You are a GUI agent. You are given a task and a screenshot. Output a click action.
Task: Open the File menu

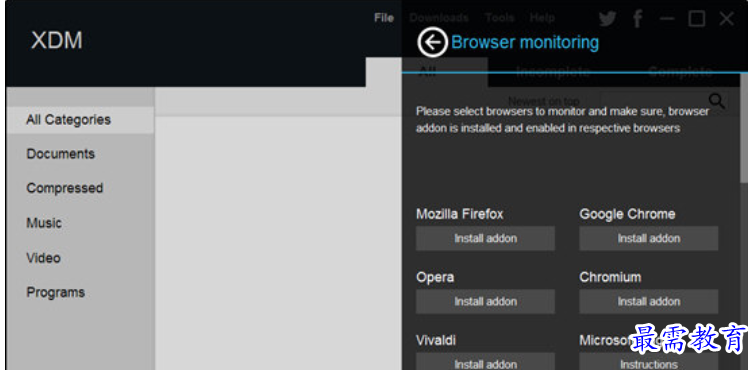click(384, 18)
